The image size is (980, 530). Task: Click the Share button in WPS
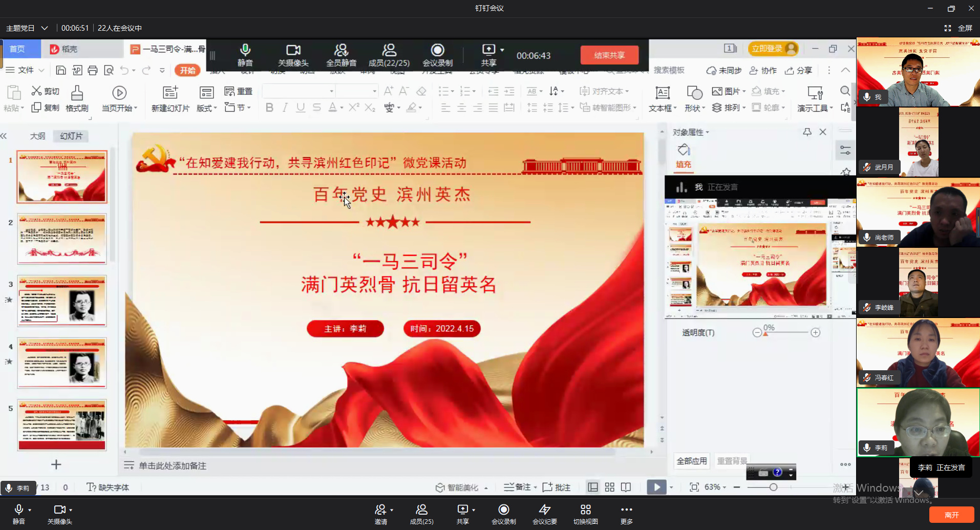tap(799, 70)
